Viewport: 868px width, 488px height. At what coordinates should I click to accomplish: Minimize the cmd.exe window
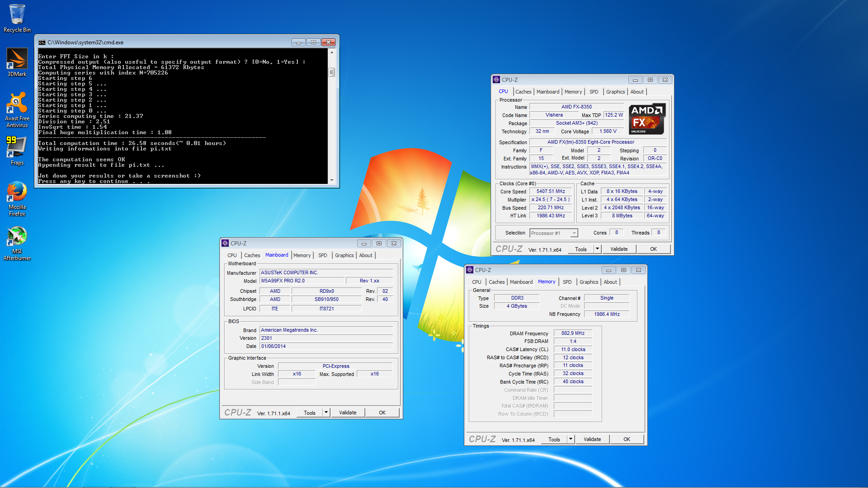click(298, 42)
